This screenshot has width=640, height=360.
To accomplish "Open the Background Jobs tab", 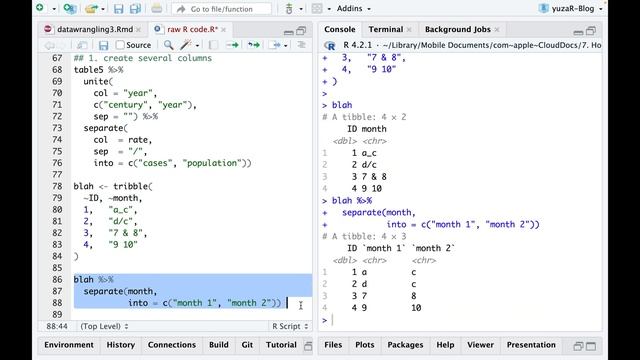I will click(458, 29).
